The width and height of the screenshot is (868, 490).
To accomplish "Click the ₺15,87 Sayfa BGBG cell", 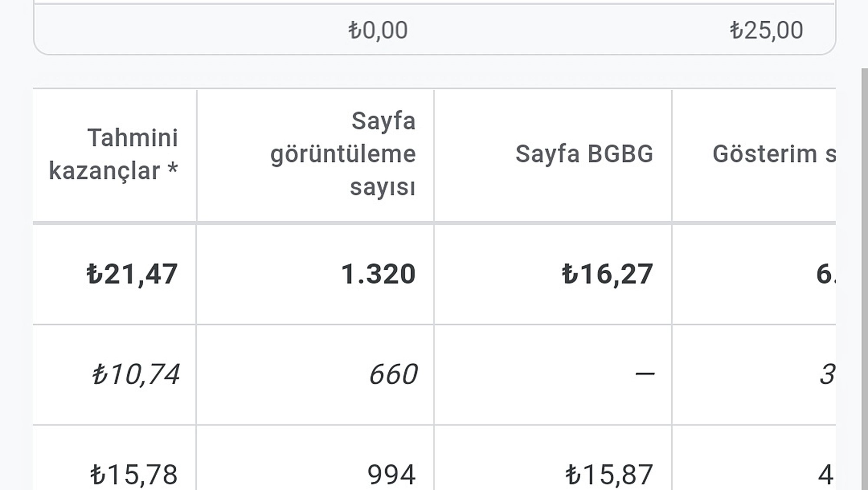I will (609, 474).
